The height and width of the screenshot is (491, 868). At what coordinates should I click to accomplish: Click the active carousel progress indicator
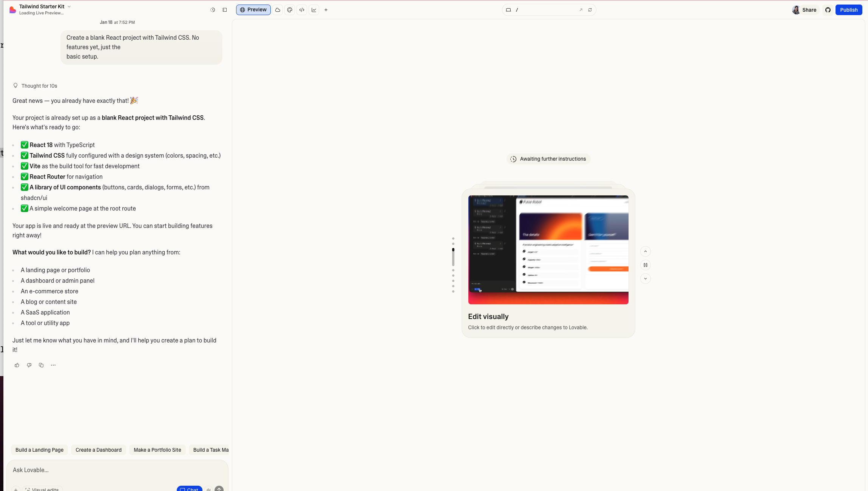[x=453, y=257]
